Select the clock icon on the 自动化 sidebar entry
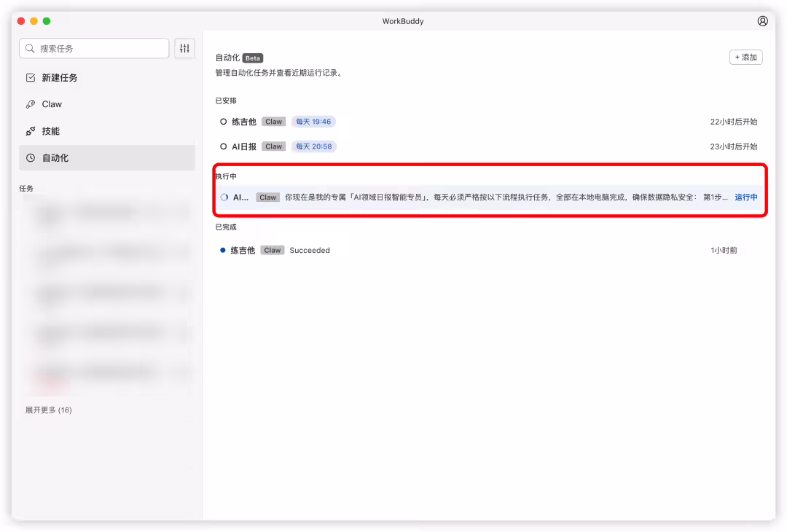 coord(30,157)
